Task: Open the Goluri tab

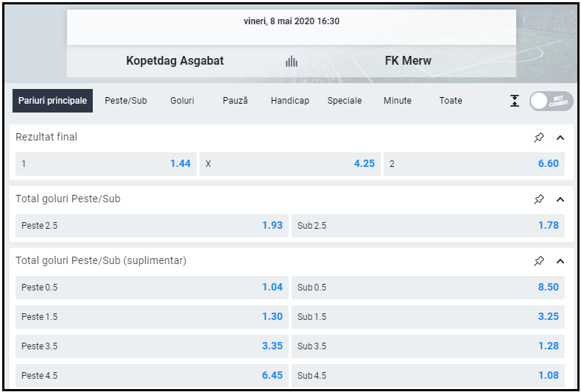Action: pyautogui.click(x=182, y=101)
